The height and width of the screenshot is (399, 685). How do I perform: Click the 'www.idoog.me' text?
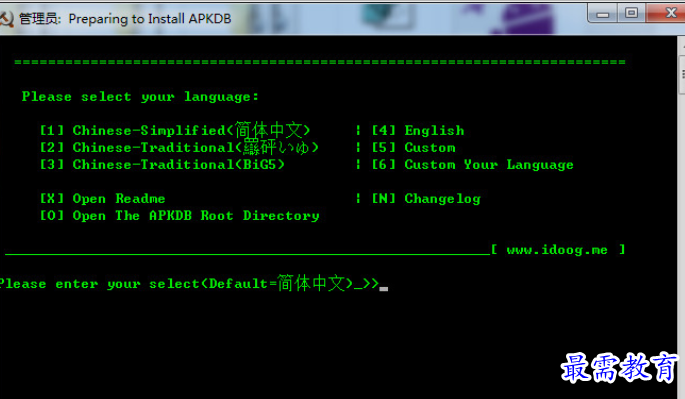pyautogui.click(x=557, y=250)
